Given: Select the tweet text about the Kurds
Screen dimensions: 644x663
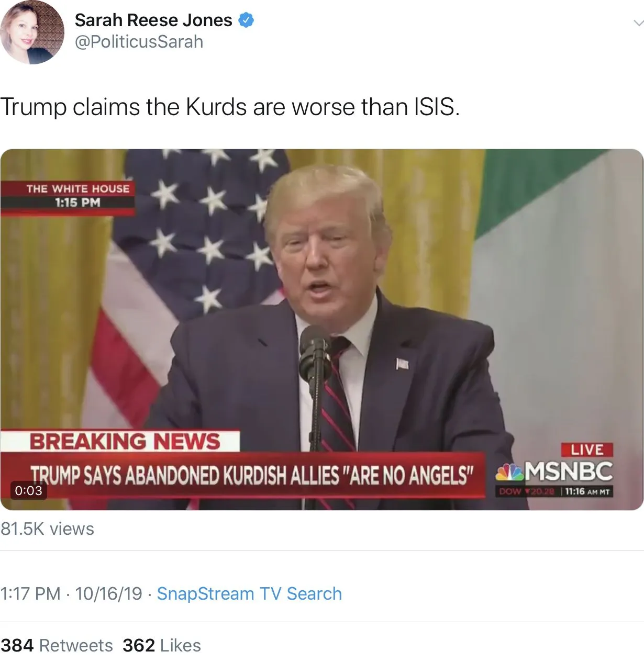Looking at the screenshot, I should tap(230, 107).
